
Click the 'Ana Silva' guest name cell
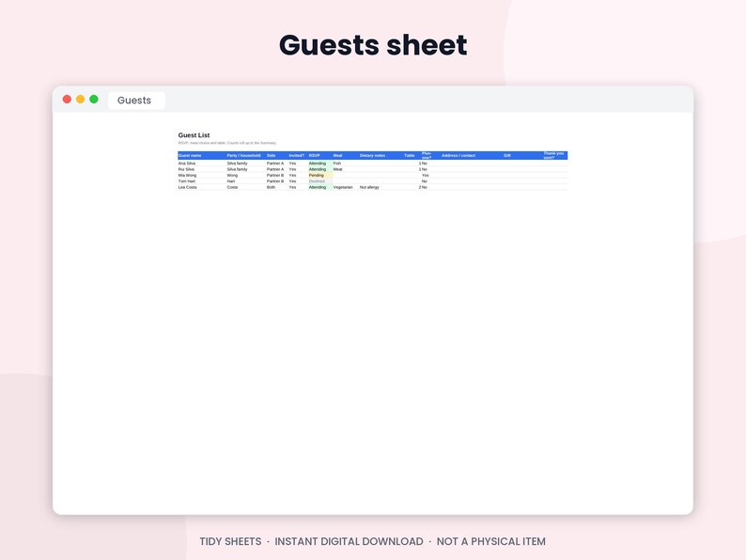[x=187, y=163]
